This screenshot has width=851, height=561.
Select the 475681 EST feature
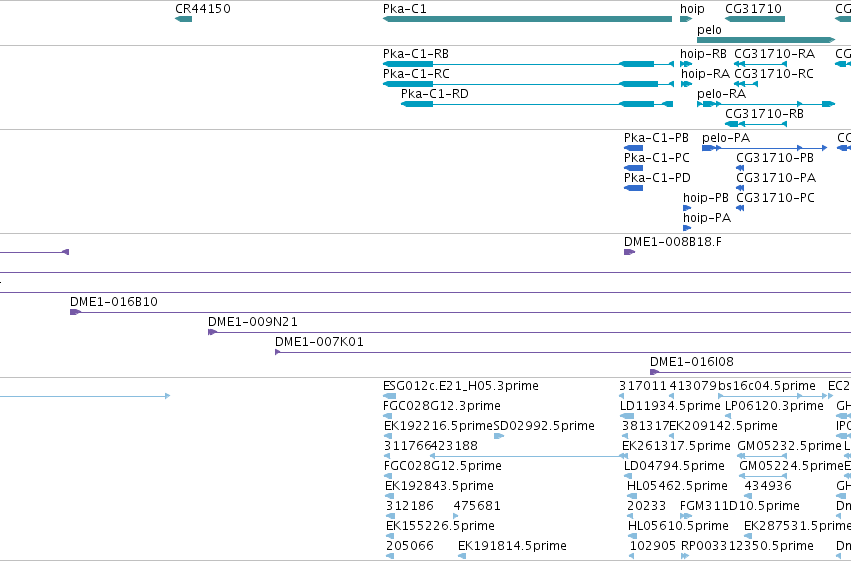[x=456, y=517]
